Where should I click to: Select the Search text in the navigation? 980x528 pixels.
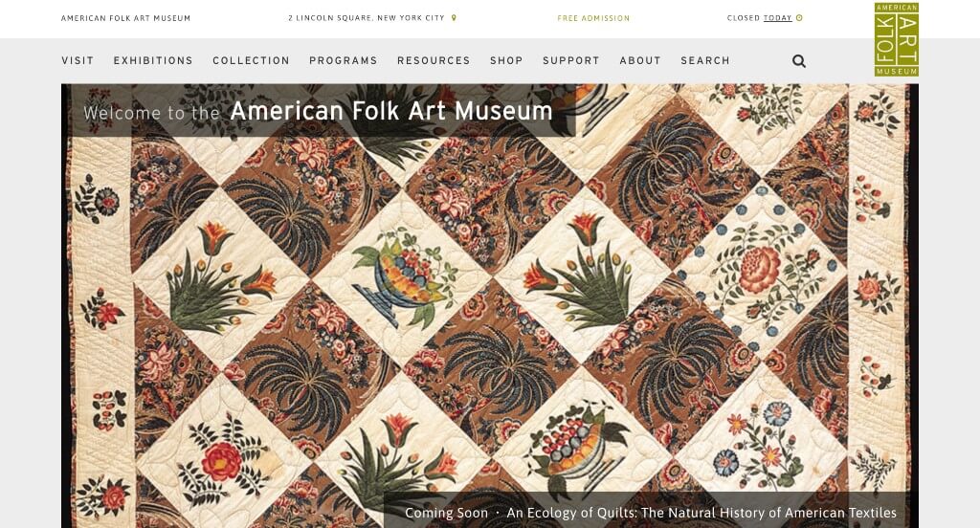point(705,60)
